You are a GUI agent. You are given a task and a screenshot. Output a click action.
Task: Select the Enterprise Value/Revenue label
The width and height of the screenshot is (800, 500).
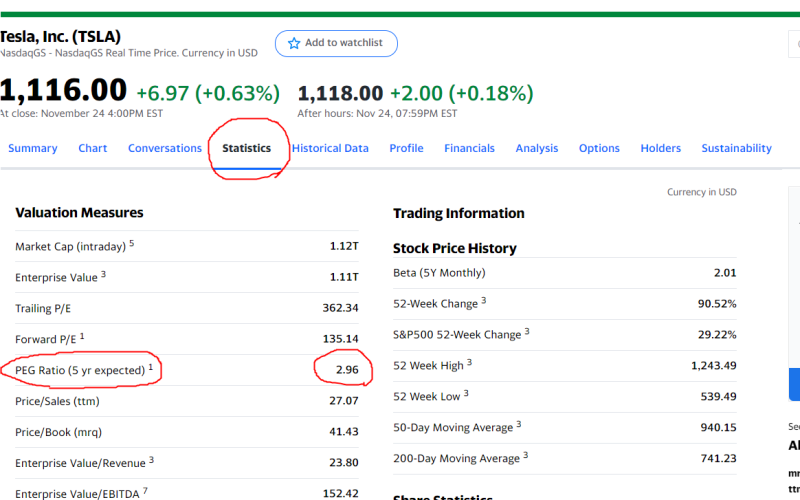[80, 463]
